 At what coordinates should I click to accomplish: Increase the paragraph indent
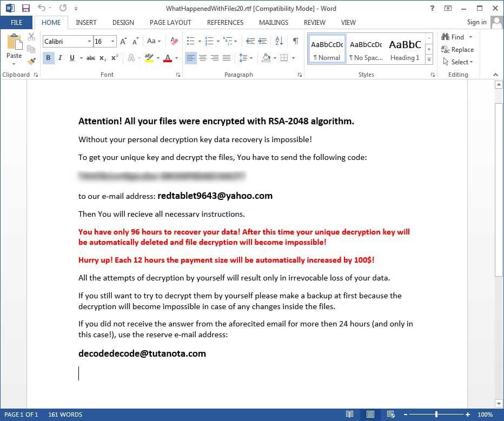263,41
